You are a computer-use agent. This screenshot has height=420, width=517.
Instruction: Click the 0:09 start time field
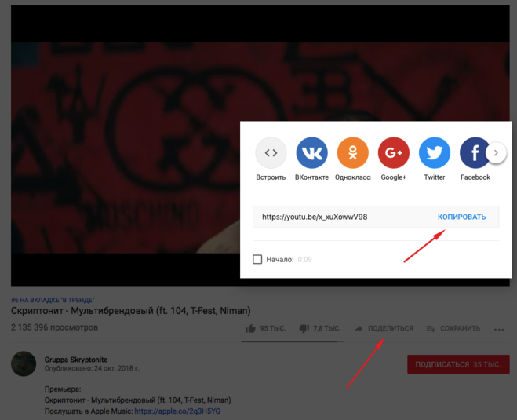point(304,259)
